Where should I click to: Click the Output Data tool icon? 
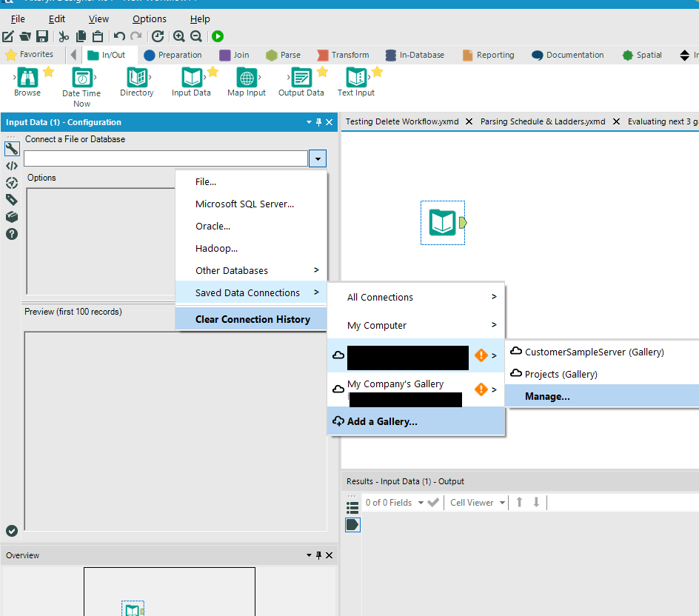pyautogui.click(x=301, y=78)
